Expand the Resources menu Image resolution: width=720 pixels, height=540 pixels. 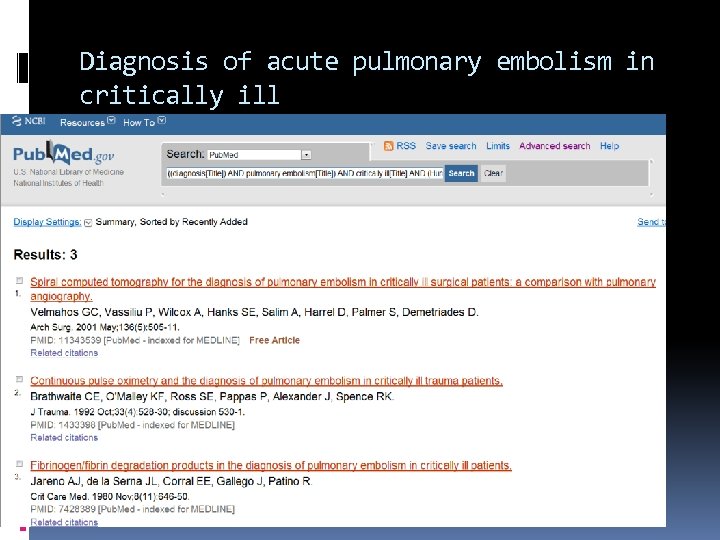click(87, 122)
